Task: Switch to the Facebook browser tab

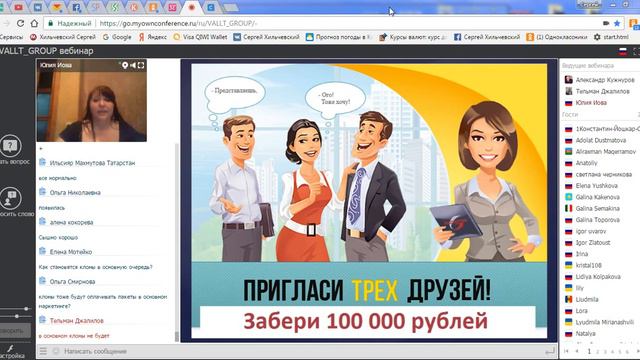Action: point(76,7)
